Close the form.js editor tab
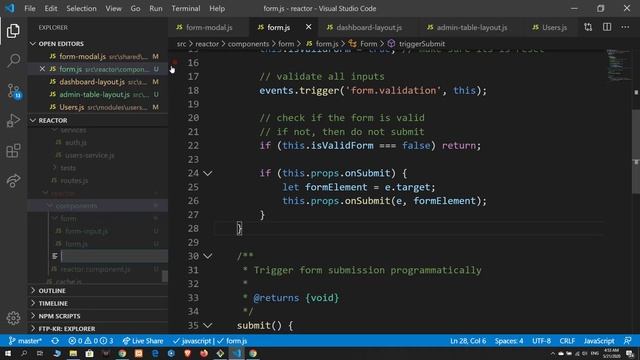 tap(309, 27)
